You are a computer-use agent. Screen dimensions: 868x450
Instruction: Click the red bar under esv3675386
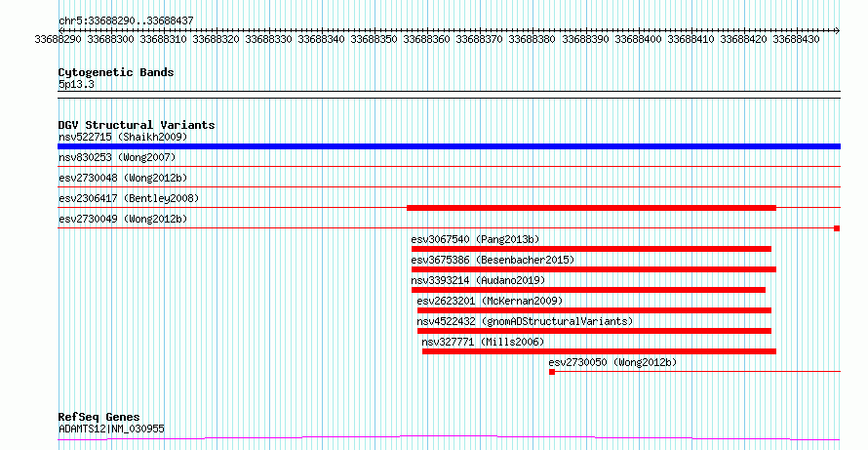[x=593, y=269]
